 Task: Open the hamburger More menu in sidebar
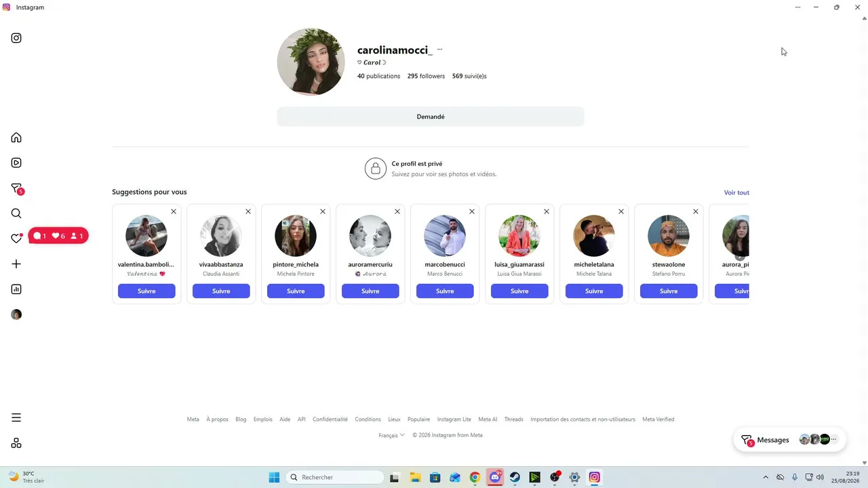(x=16, y=418)
